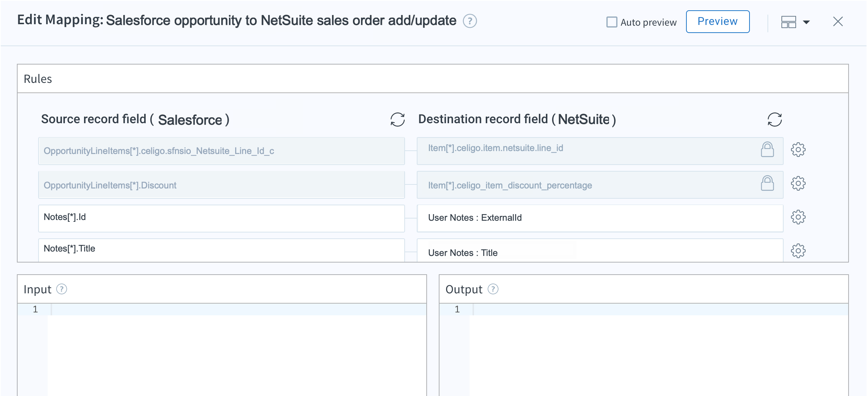Select the OpportunityLineItems Discount source field

222,185
